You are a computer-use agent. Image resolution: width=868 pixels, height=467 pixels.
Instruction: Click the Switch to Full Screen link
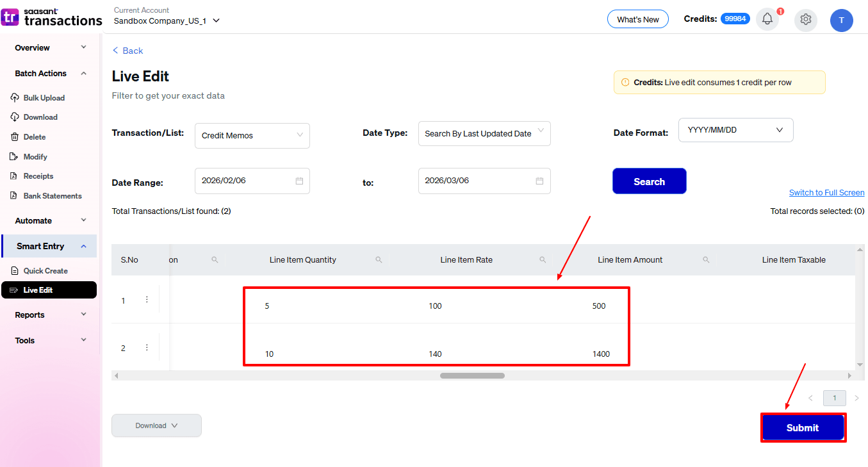(x=826, y=193)
